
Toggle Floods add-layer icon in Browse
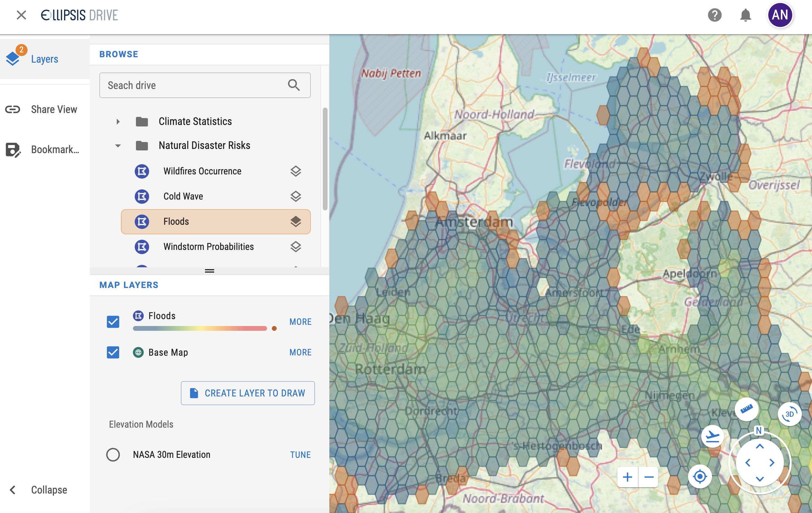coord(296,221)
